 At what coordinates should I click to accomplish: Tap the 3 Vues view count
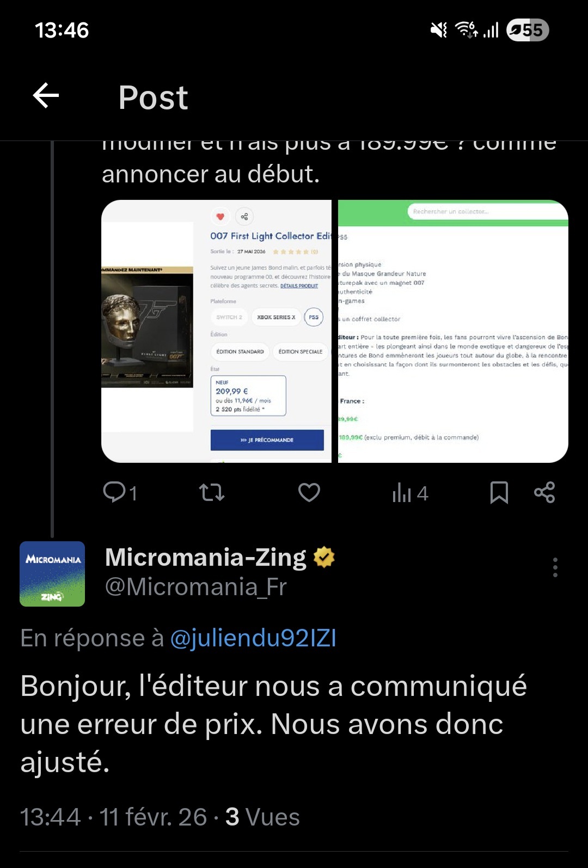(262, 817)
